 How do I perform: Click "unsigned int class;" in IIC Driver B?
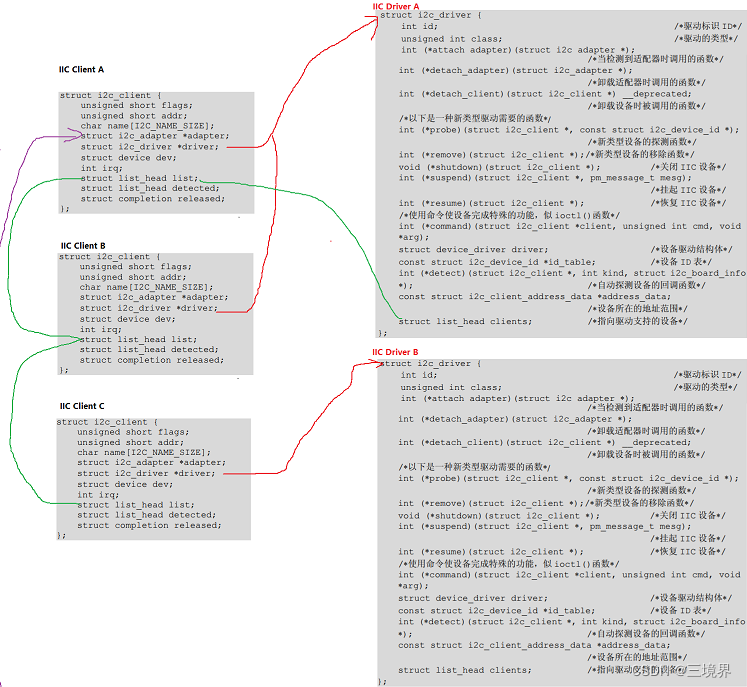(451, 387)
